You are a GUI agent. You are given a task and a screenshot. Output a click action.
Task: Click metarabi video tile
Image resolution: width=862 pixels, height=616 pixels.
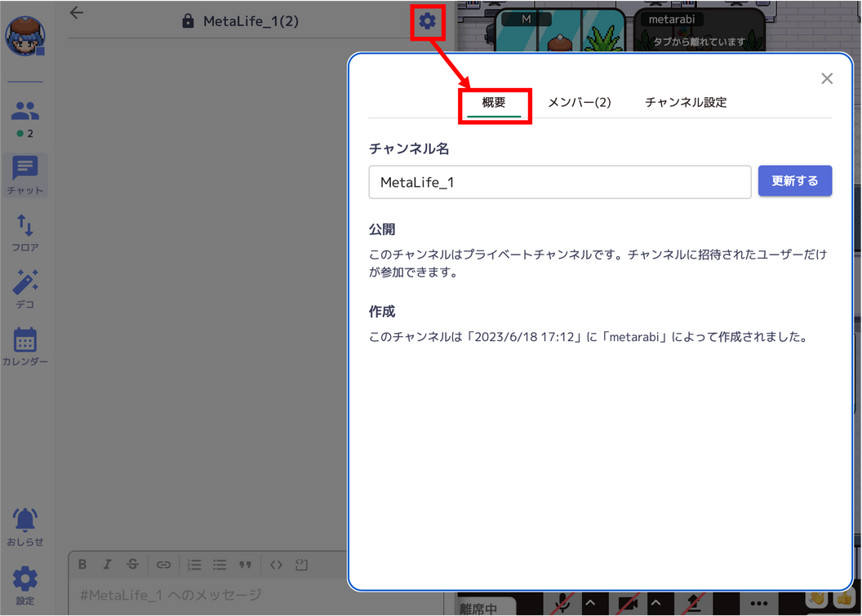(x=700, y=31)
